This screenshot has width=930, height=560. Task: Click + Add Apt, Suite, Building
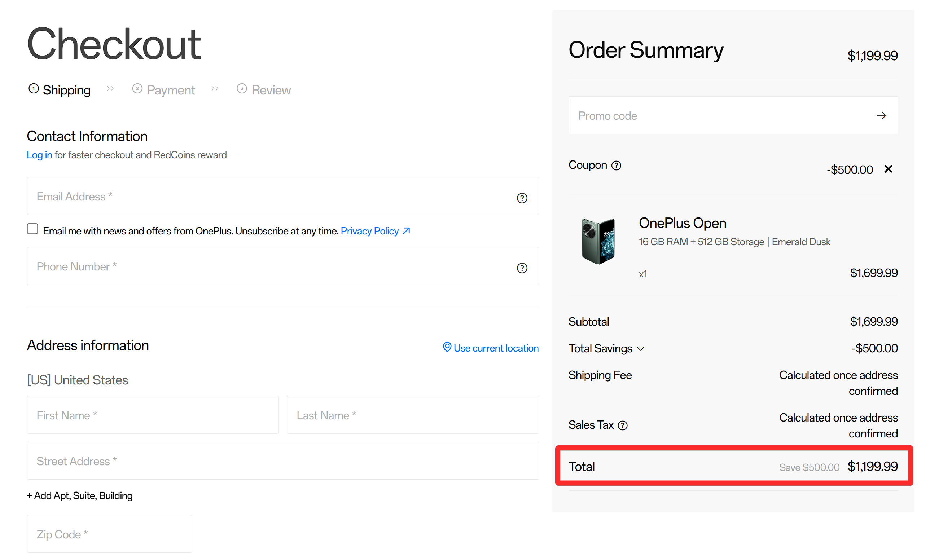pyautogui.click(x=80, y=495)
